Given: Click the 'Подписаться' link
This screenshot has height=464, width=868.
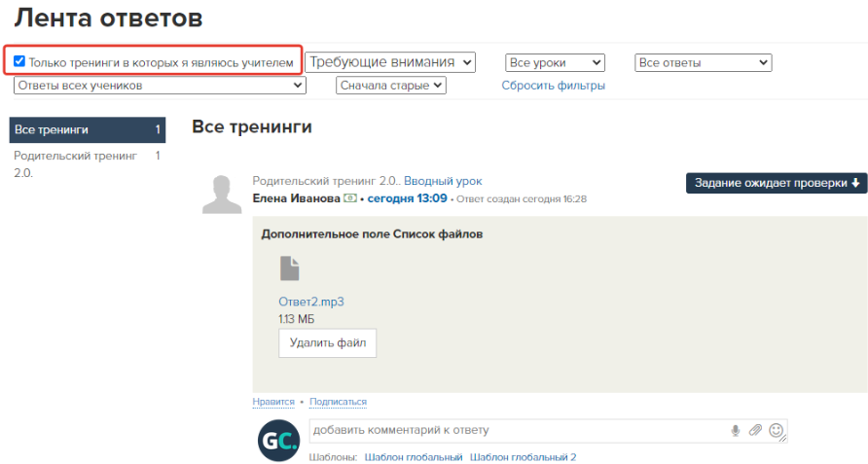Looking at the screenshot, I should (339, 402).
